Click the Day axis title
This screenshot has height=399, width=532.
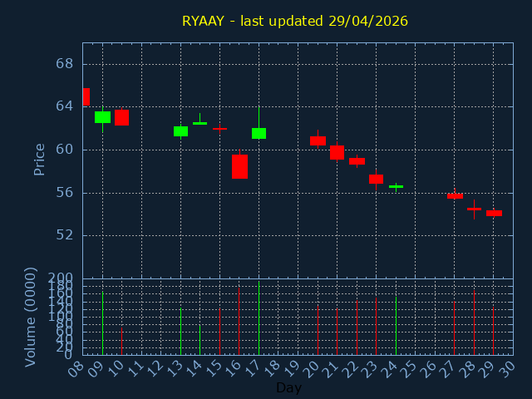click(288, 387)
